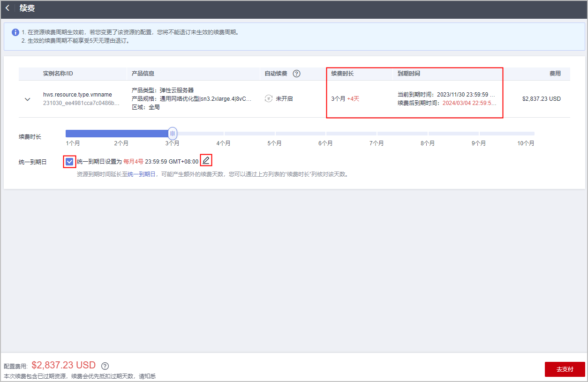The width and height of the screenshot is (588, 382).
Task: Click the 费用 column header
Action: pos(555,74)
